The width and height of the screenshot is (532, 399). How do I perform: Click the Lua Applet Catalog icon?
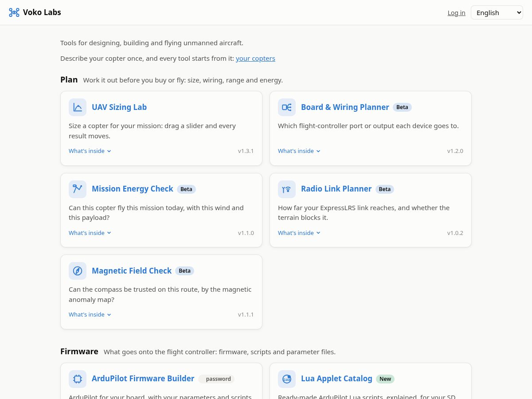coord(287,379)
